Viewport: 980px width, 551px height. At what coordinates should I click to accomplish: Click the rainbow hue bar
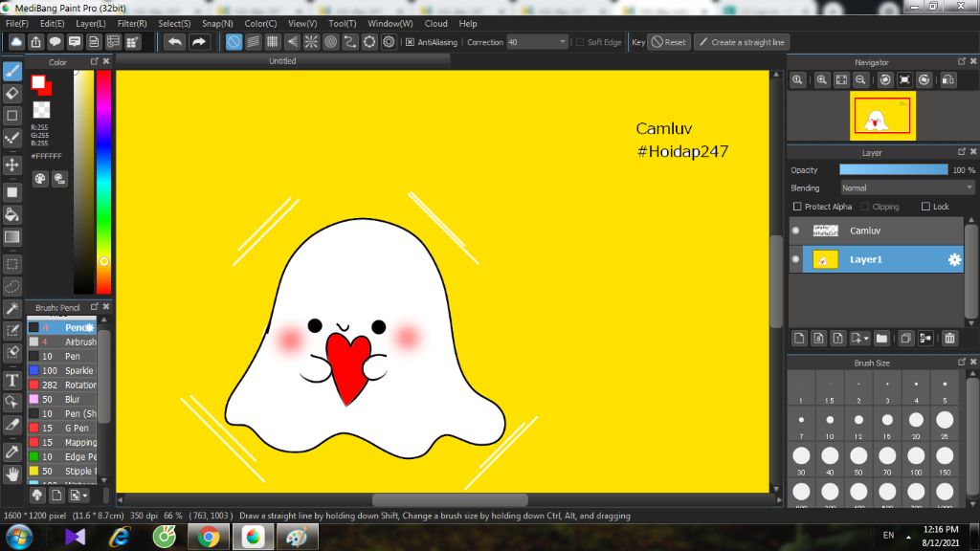103,182
